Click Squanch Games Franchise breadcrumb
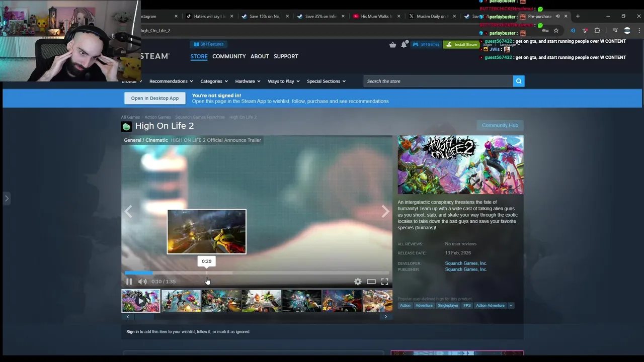Image resolution: width=644 pixels, height=362 pixels. (x=200, y=117)
